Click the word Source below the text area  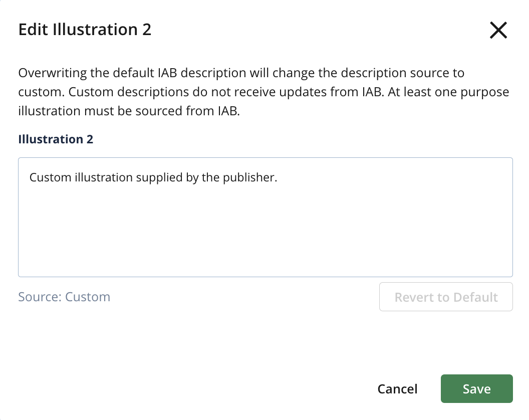pos(39,297)
